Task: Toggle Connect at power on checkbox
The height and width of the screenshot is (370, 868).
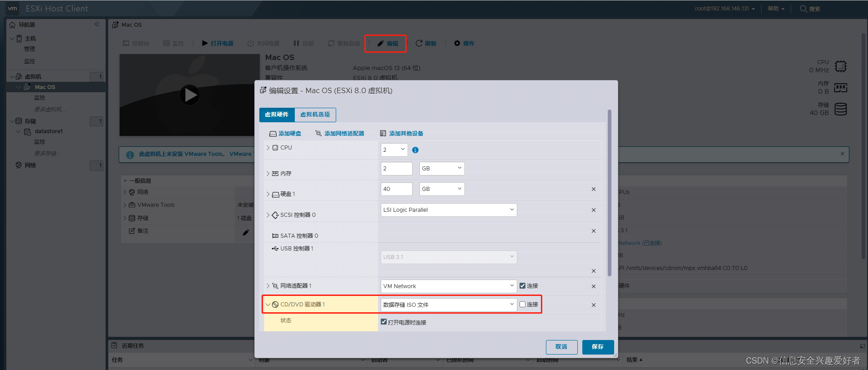Action: pos(384,322)
